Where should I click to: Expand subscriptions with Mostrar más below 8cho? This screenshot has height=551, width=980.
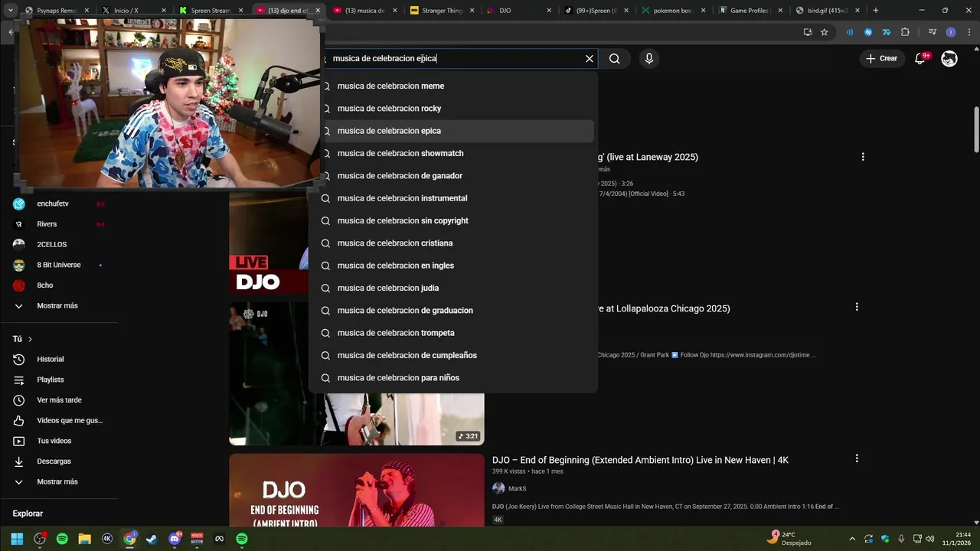(x=59, y=306)
